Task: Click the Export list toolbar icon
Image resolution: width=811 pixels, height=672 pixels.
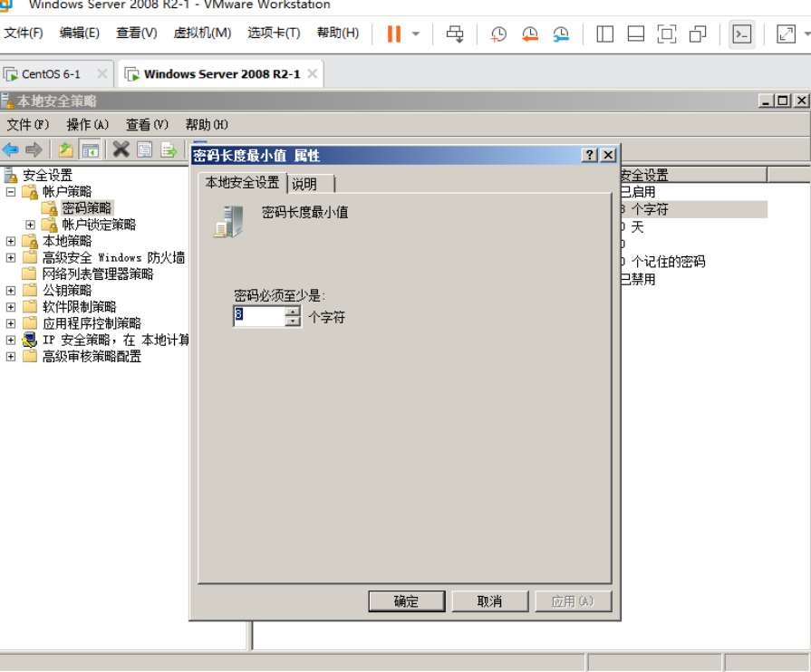Action: tap(169, 150)
